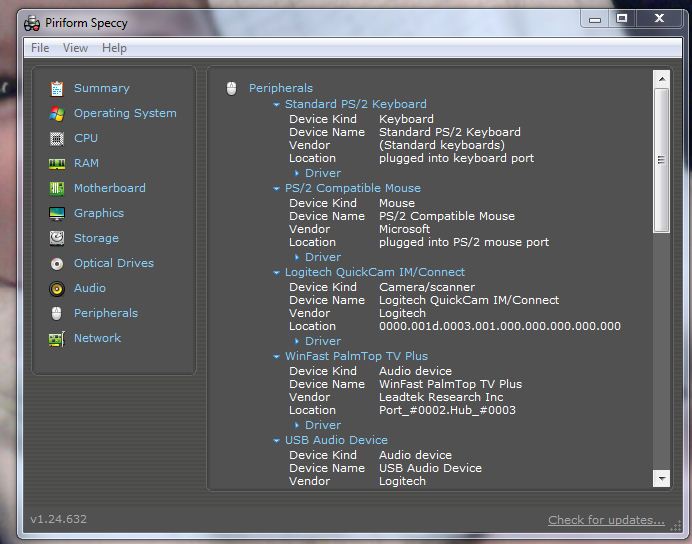Collapse the USB Audio Device node
692x544 pixels.
pos(276,440)
